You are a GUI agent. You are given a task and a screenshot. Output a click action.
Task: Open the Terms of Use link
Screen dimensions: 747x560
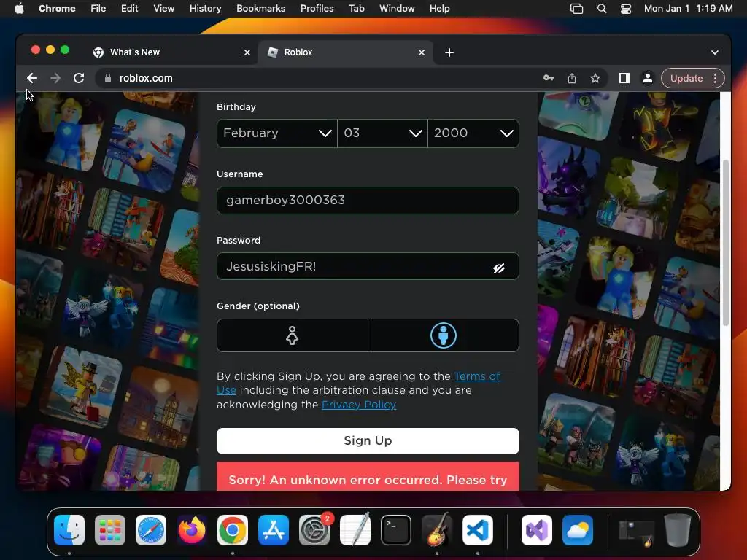tap(477, 376)
